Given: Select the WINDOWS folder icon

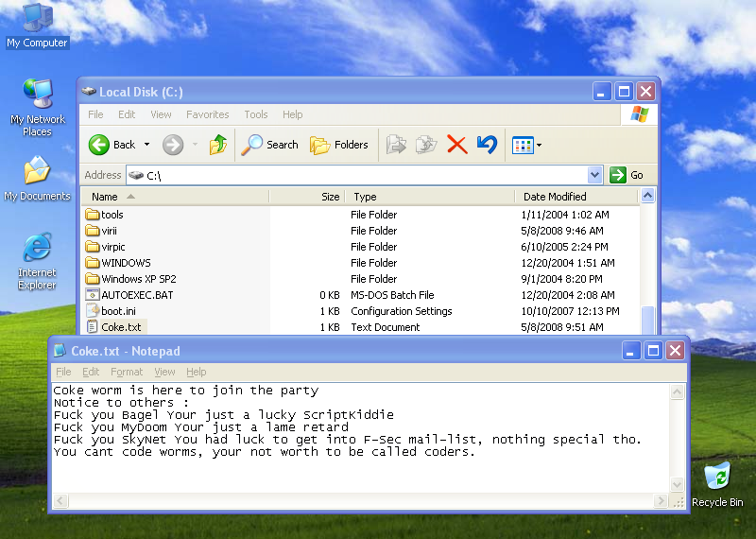Looking at the screenshot, I should point(92,263).
